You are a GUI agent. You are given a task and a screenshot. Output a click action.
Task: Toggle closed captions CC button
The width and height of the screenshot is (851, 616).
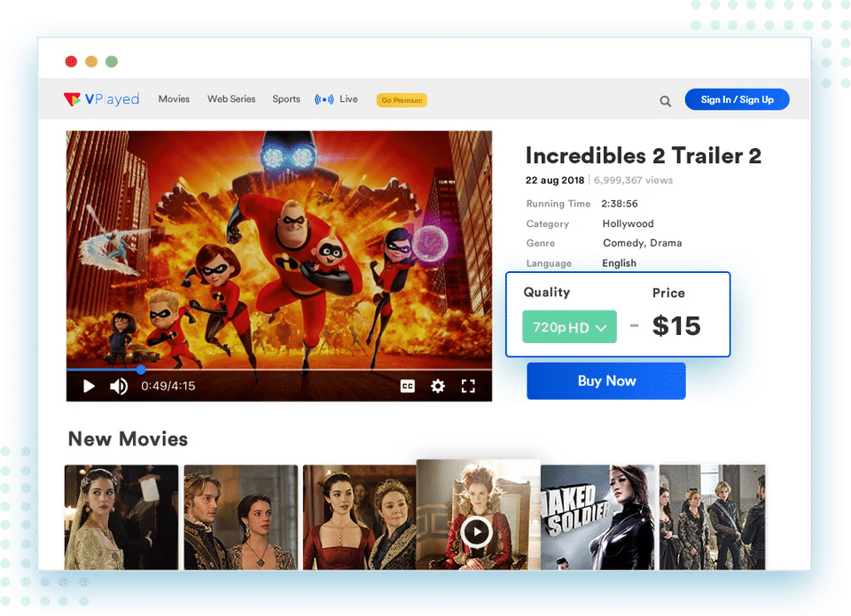coord(408,386)
